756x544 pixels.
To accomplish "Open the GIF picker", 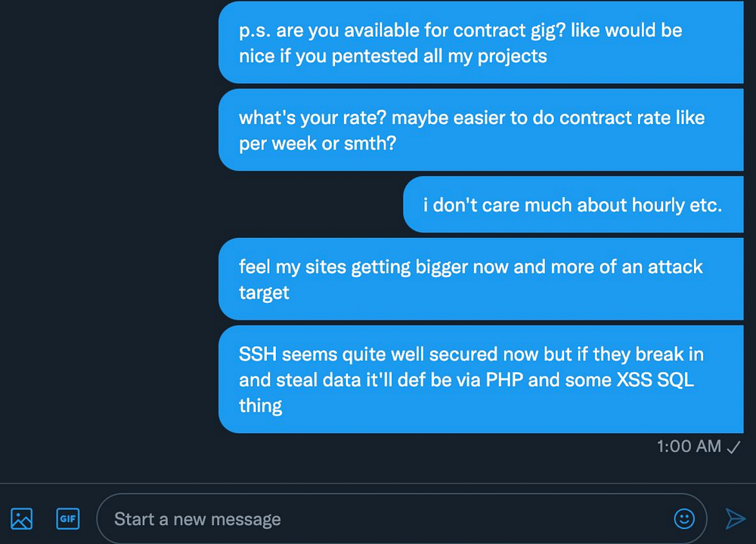I will (x=68, y=519).
